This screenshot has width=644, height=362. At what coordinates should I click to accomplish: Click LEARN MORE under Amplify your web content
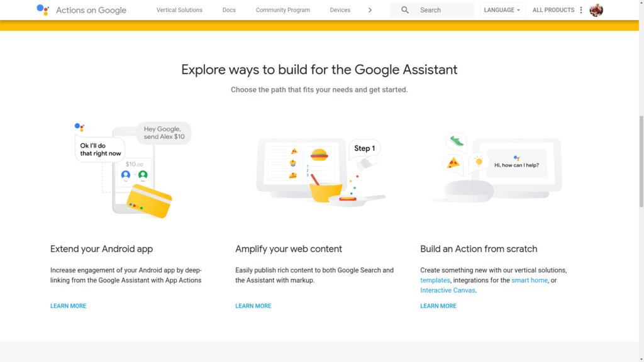253,306
